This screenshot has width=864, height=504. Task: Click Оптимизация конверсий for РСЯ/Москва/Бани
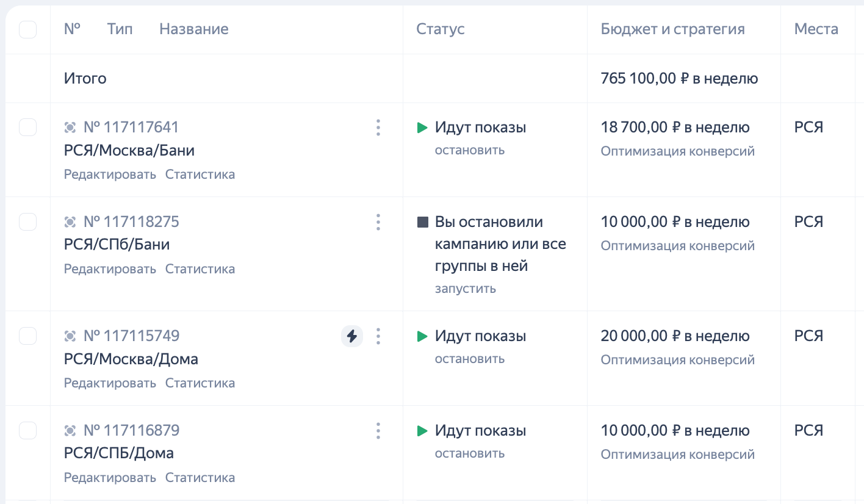coord(678,151)
